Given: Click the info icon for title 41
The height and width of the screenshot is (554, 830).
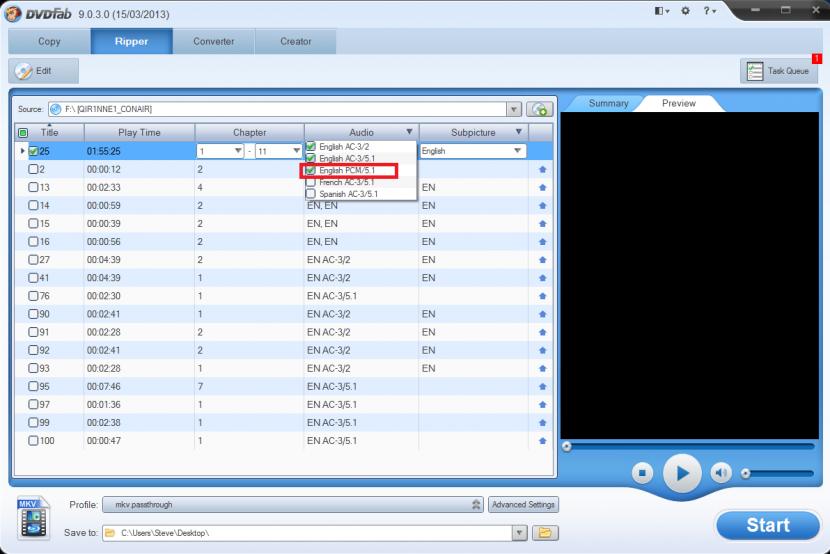Looking at the screenshot, I should tap(542, 278).
